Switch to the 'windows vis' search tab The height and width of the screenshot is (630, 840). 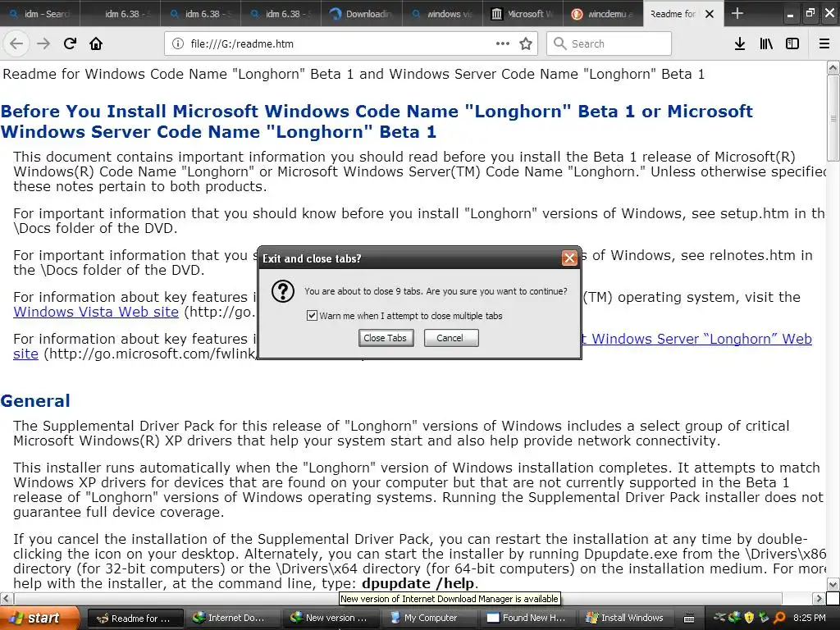pyautogui.click(x=441, y=14)
